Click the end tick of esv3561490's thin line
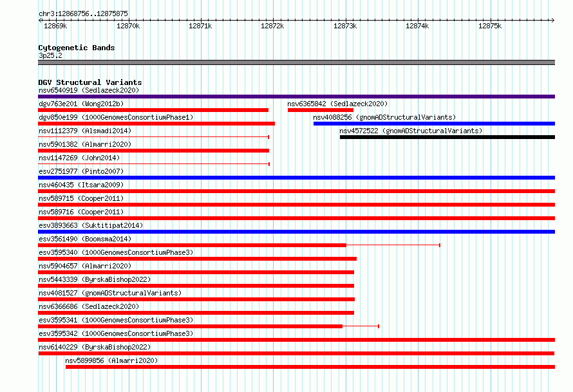The width and height of the screenshot is (573, 392). pos(440,245)
